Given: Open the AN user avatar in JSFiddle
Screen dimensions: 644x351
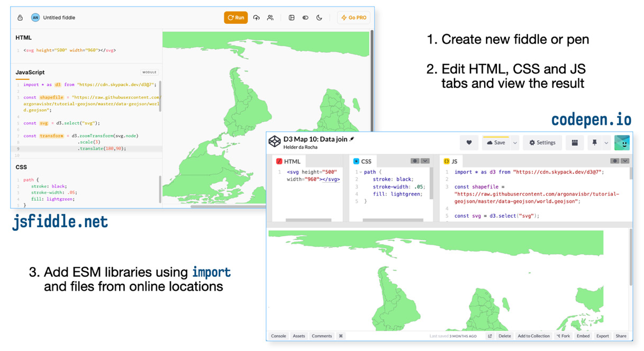Looking at the screenshot, I should pyautogui.click(x=35, y=17).
